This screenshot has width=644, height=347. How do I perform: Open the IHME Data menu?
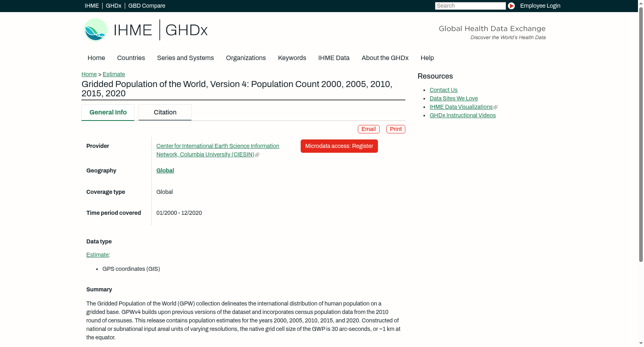click(x=334, y=58)
